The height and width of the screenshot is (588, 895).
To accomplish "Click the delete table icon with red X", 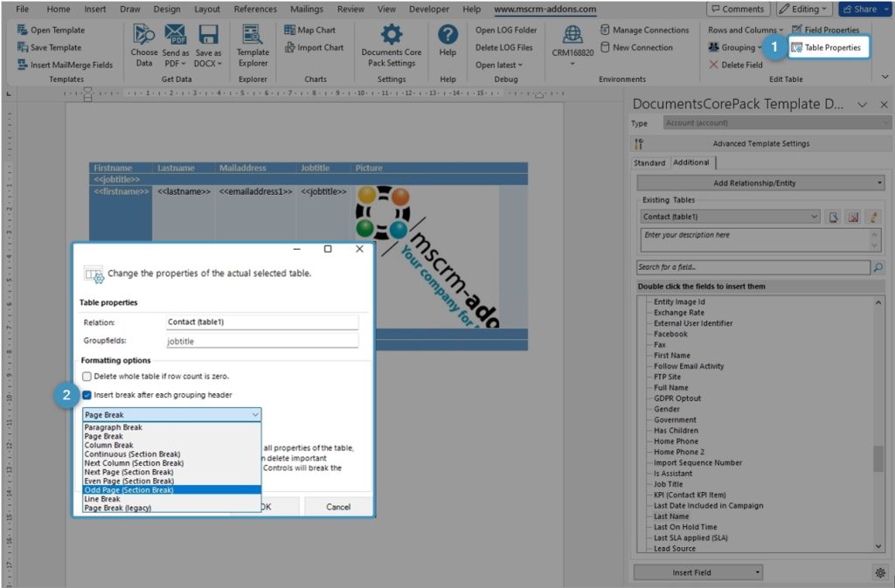I will coord(853,217).
